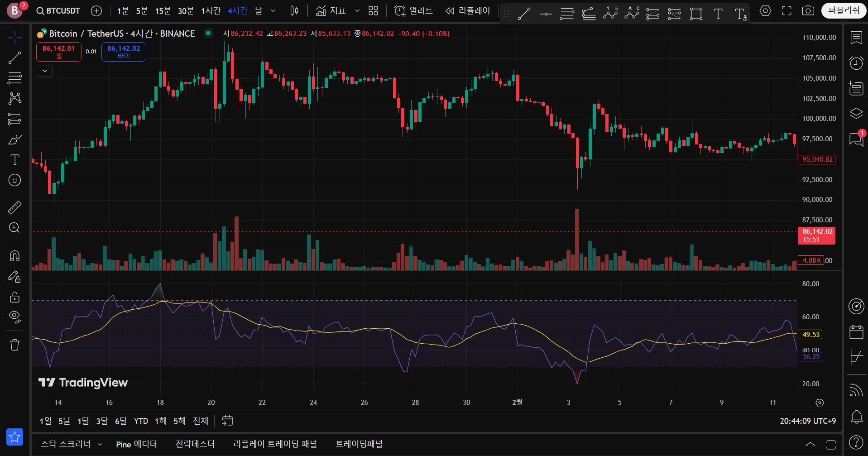The image size is (868, 456).
Task: Open the alerts alarm clock panel icon
Action: pos(856,63)
